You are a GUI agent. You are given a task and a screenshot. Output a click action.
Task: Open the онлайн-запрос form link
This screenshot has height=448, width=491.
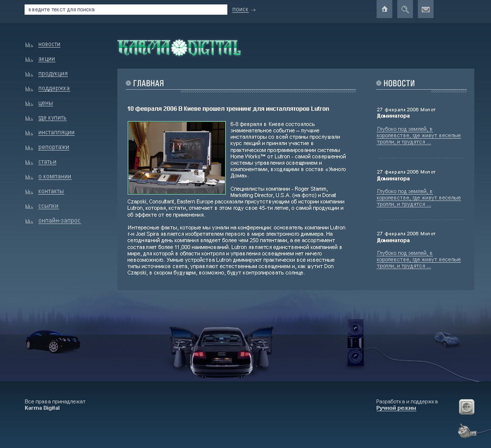pyautogui.click(x=59, y=221)
